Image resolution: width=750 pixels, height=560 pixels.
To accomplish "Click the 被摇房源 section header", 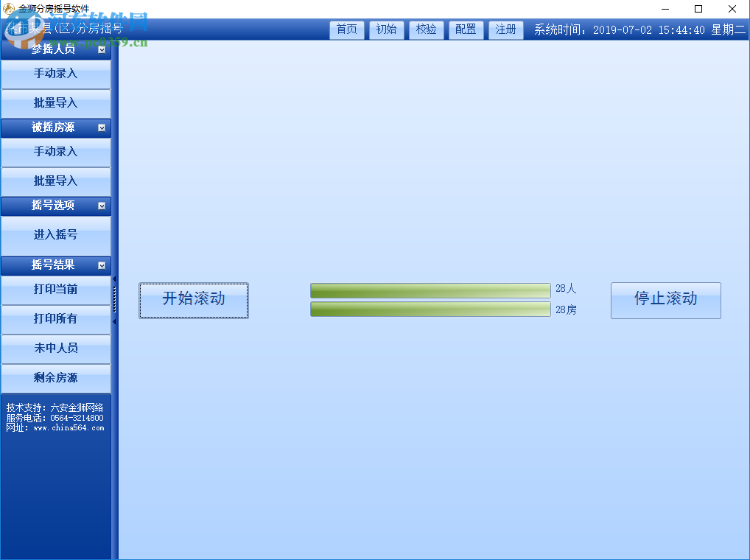I will 56,127.
